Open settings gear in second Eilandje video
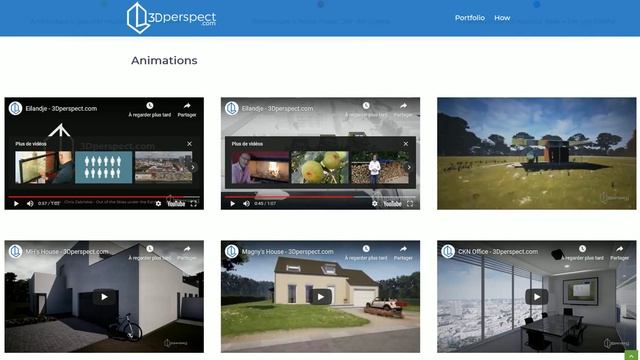This screenshot has width=640, height=360. tap(375, 203)
